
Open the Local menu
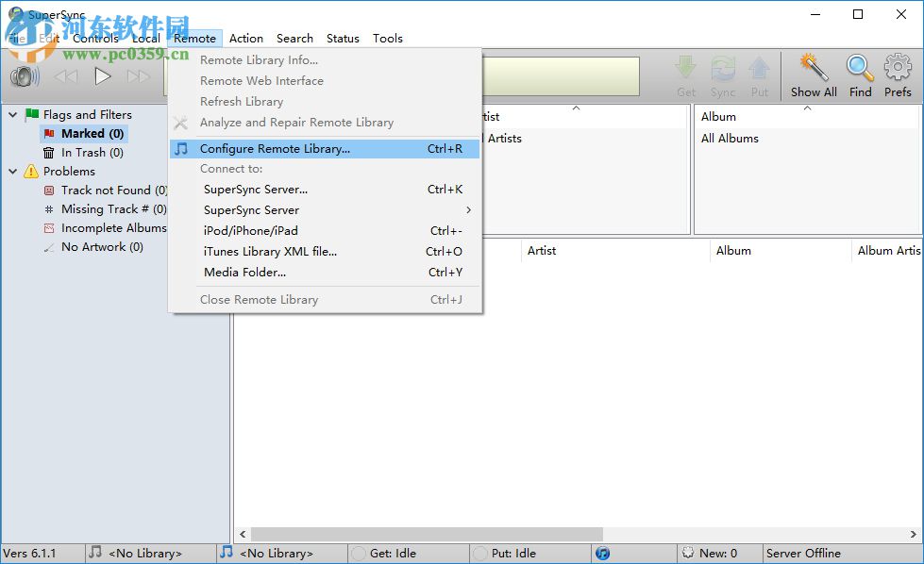(x=145, y=39)
